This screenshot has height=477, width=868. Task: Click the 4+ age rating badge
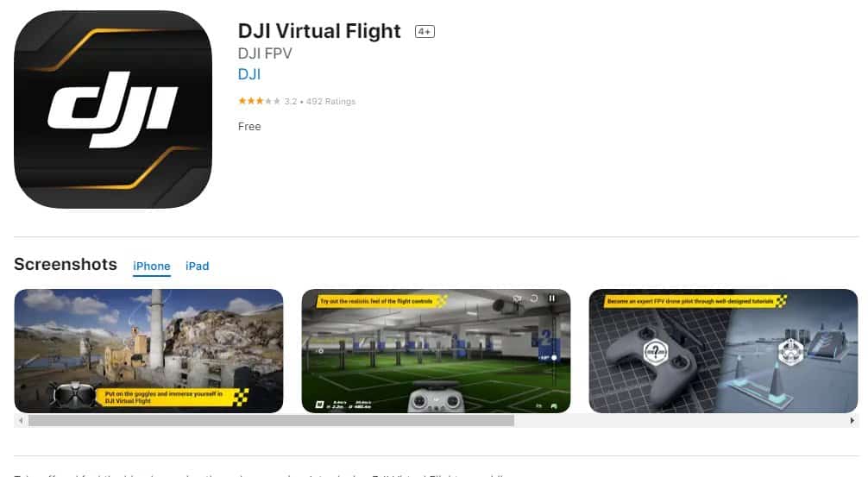[x=425, y=32]
